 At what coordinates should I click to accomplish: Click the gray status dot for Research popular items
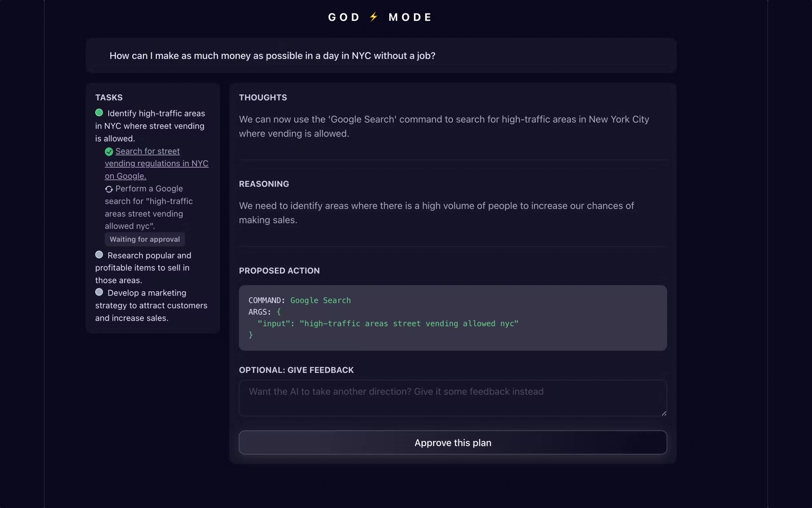click(99, 255)
